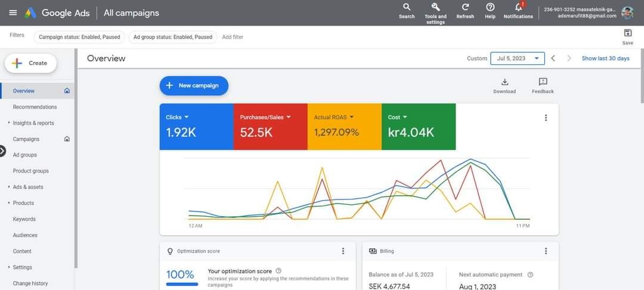Viewport: 644px width, 290px height.
Task: Open Recommendations in the sidebar
Action: pyautogui.click(x=35, y=107)
